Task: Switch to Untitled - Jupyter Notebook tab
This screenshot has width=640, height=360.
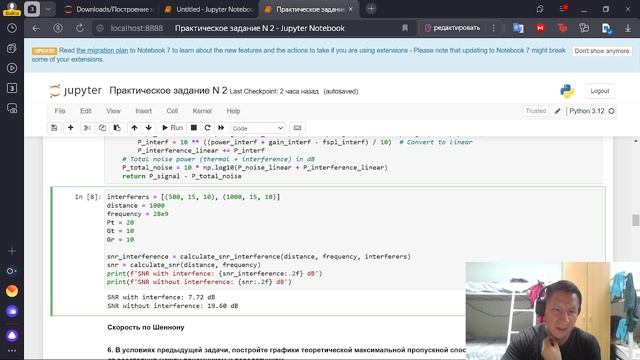Action: click(209, 9)
